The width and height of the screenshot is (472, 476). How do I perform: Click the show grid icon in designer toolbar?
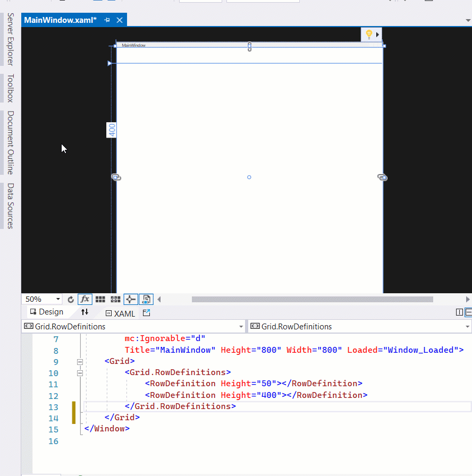point(100,299)
